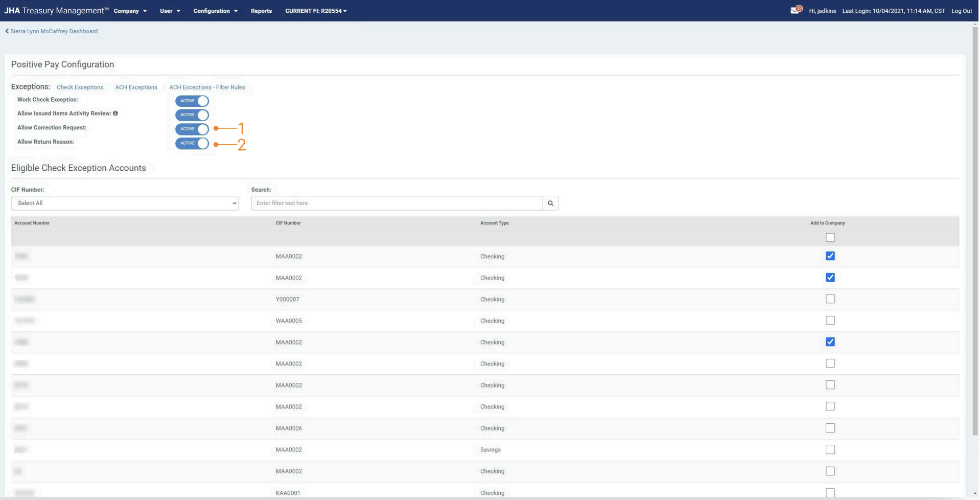Viewport: 980px width, 500px height.
Task: Check the select-all Add to Company checkbox
Action: [830, 238]
